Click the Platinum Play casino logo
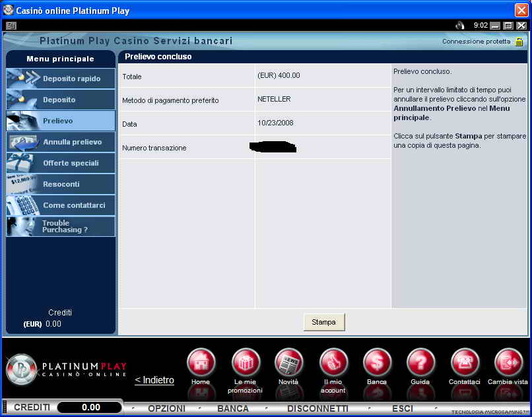The width and height of the screenshot is (532, 417). [66, 370]
